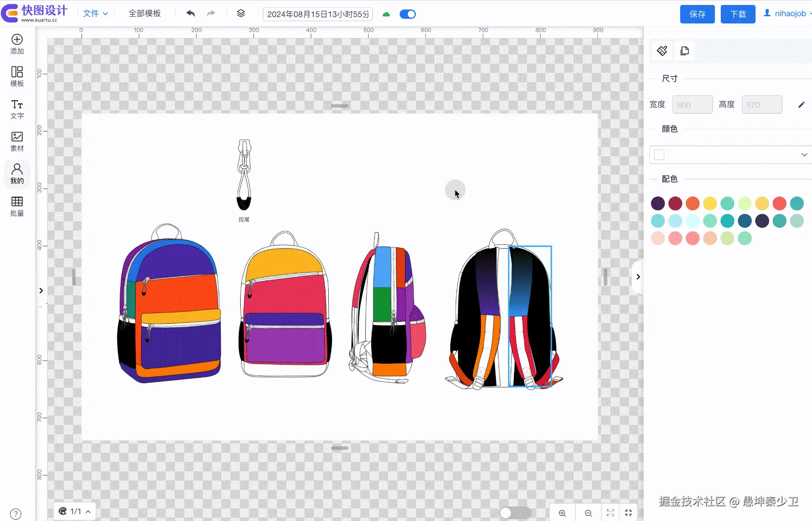Select the 文字 text tool
This screenshot has width=812, height=521.
pyautogui.click(x=17, y=109)
